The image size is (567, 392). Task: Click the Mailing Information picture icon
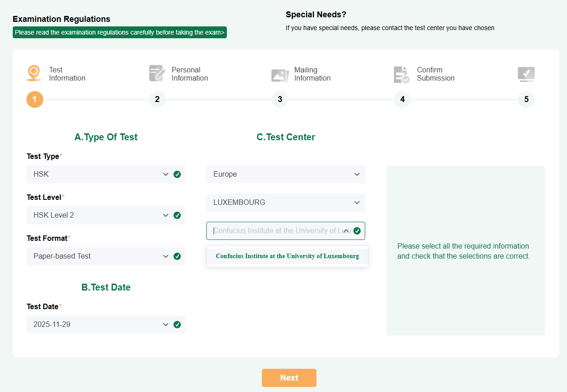click(280, 75)
